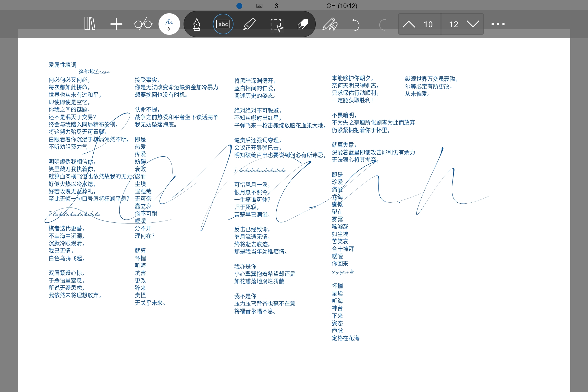Screen dimensions: 588x392
Task: Click the line 我无妨坠落海底。
Action: click(x=156, y=124)
